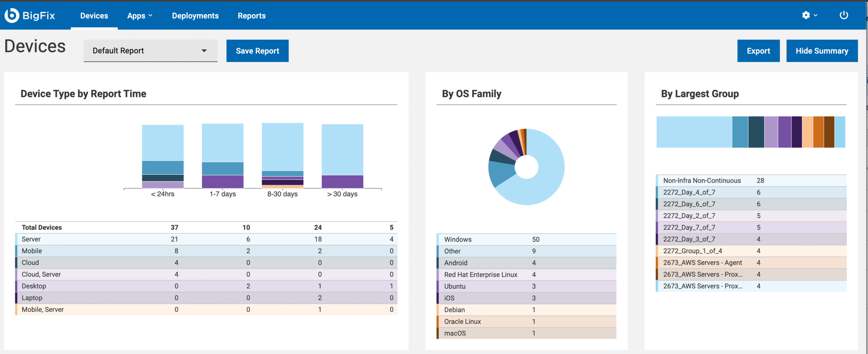868x354 pixels.
Task: Click the BigFix logo icon
Action: [x=12, y=15]
